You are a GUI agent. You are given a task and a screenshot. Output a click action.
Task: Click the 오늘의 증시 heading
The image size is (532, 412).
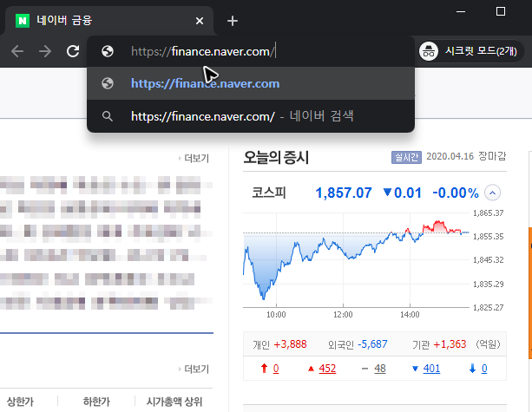tap(276, 158)
